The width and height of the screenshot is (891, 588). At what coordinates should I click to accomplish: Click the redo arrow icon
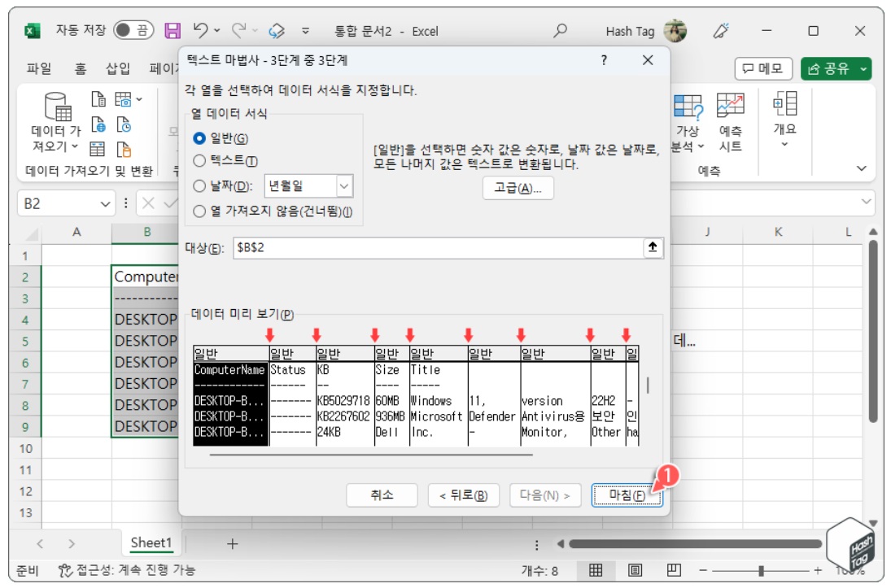pos(238,30)
